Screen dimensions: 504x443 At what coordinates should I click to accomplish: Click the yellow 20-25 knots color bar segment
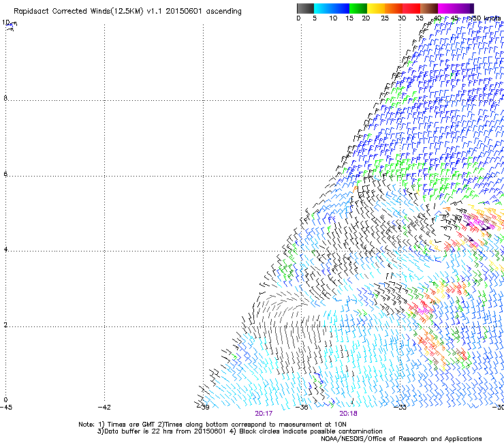click(376, 8)
